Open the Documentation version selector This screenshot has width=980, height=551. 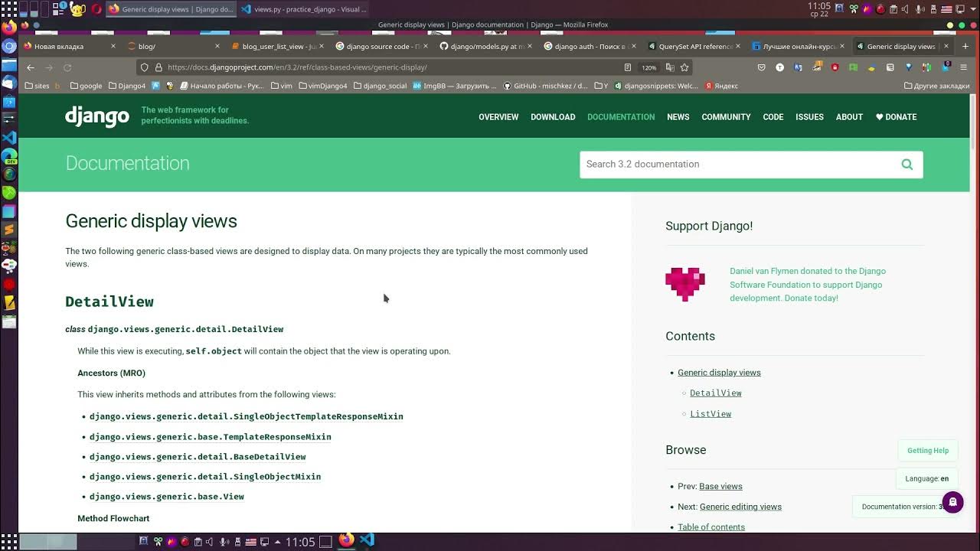click(903, 507)
